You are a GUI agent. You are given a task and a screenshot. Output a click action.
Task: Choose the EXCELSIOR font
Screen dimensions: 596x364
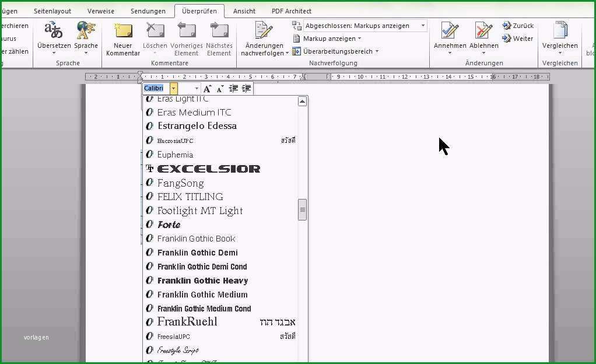220,169
